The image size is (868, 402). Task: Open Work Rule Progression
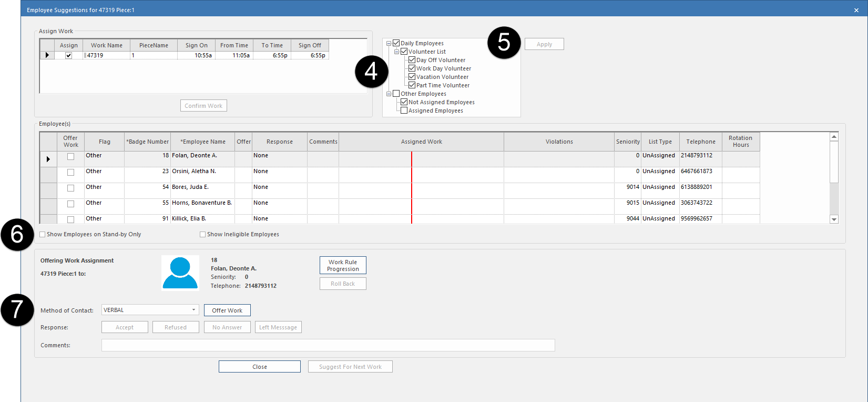pyautogui.click(x=343, y=265)
